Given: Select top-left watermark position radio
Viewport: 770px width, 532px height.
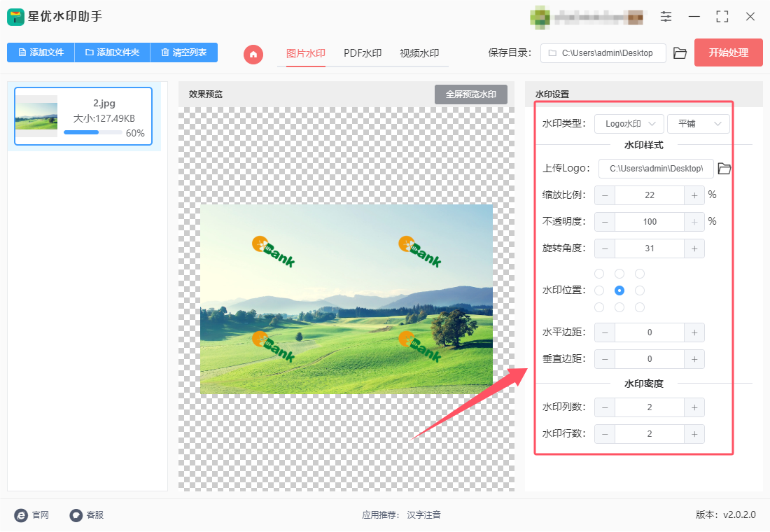Looking at the screenshot, I should point(599,274).
